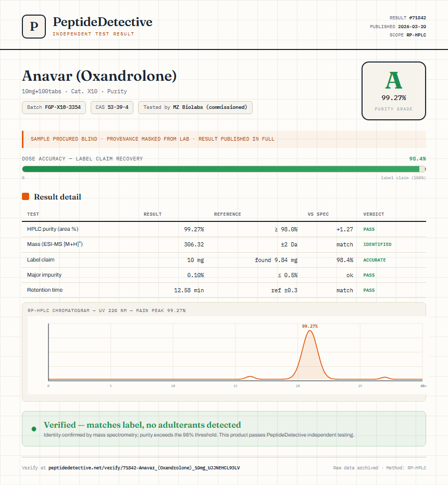The width and height of the screenshot is (448, 485).
Task: Click the 98.4% dose accuracy value
Action: click(x=418, y=159)
